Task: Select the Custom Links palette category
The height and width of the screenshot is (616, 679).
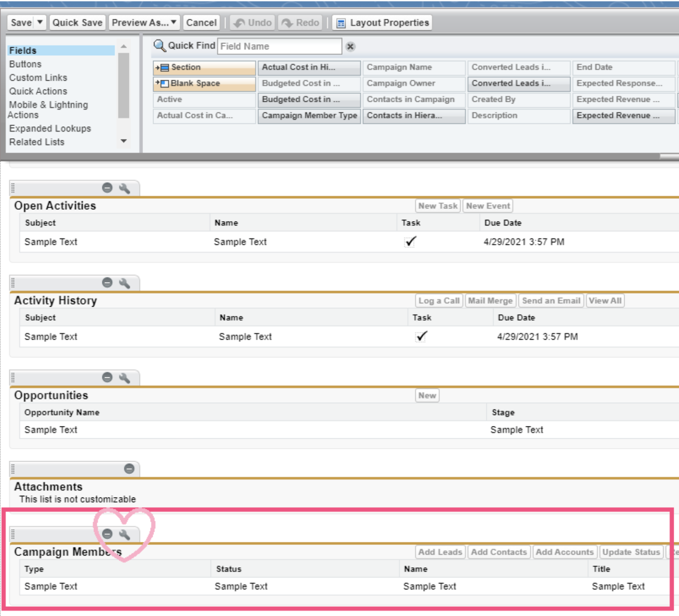Action: pyautogui.click(x=38, y=78)
